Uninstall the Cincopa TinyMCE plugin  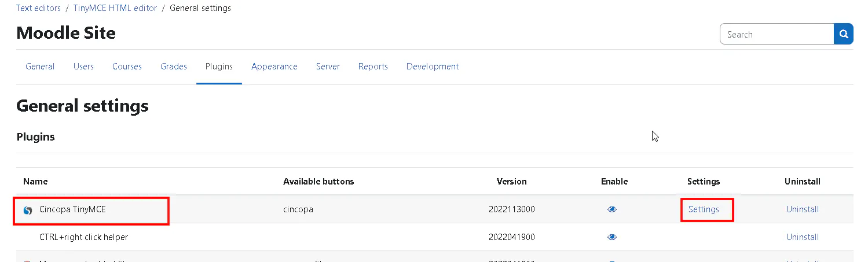803,209
